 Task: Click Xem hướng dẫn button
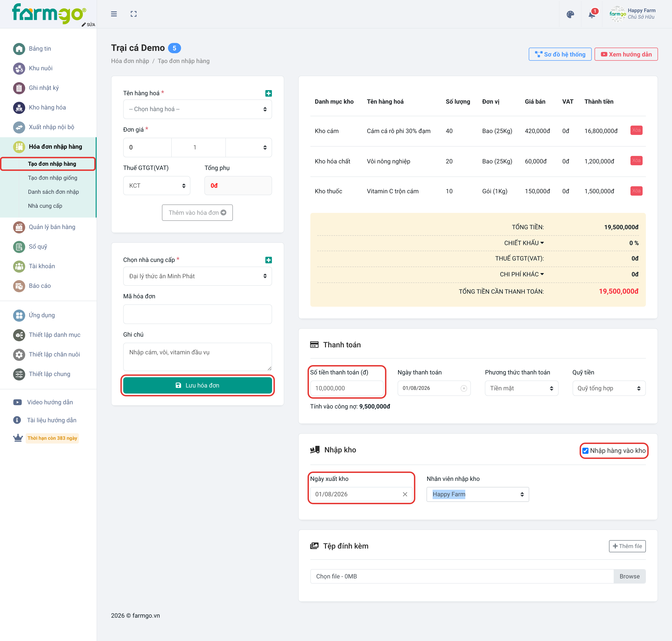(626, 54)
